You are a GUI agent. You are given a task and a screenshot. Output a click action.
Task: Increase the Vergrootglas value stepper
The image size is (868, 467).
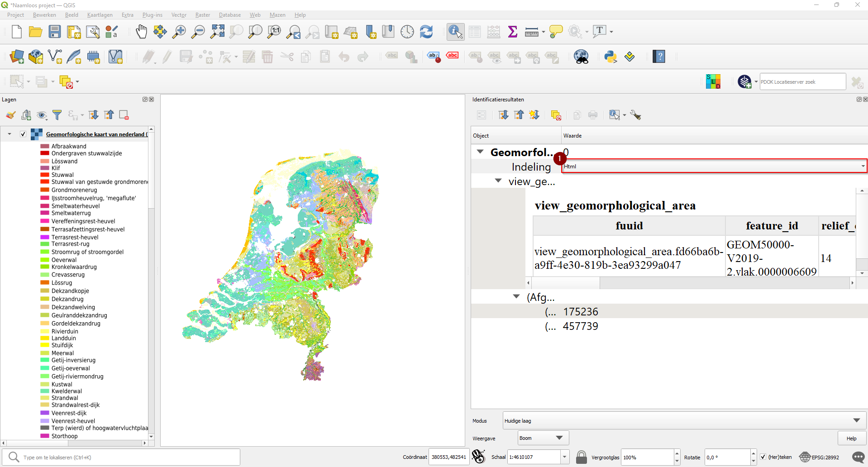pyautogui.click(x=677, y=453)
